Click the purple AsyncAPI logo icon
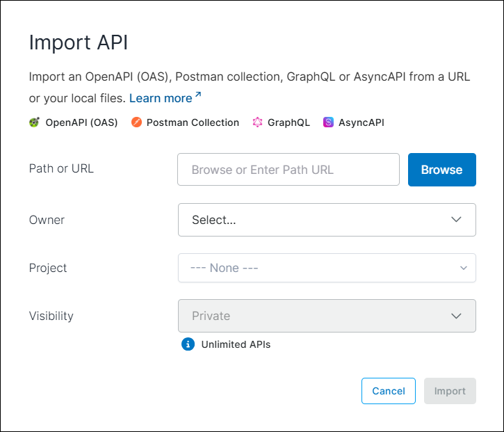 (x=328, y=122)
